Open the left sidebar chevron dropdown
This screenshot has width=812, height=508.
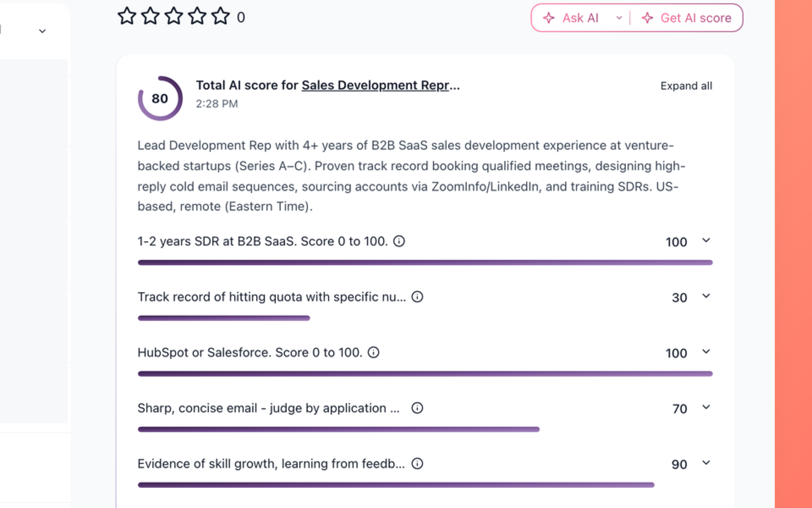(42, 31)
